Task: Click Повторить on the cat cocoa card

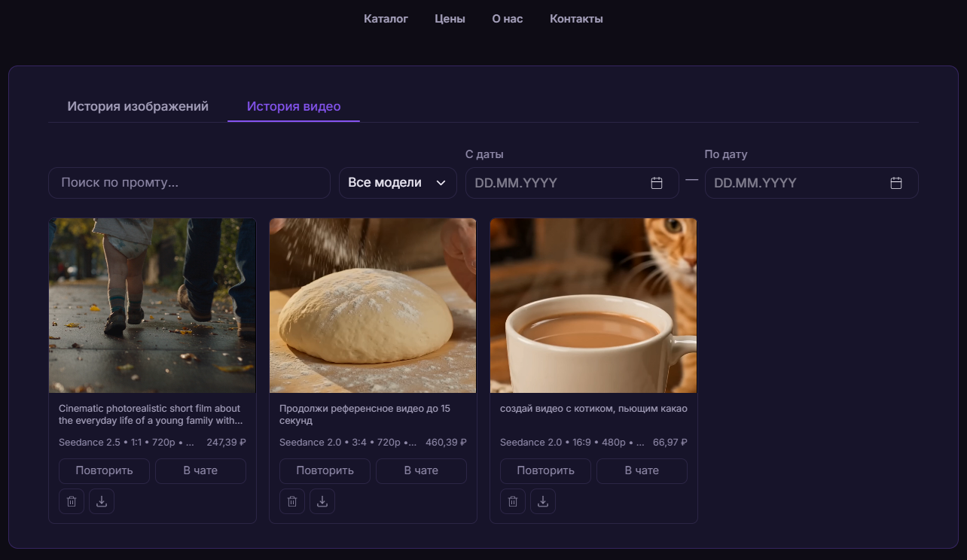Action: 545,470
